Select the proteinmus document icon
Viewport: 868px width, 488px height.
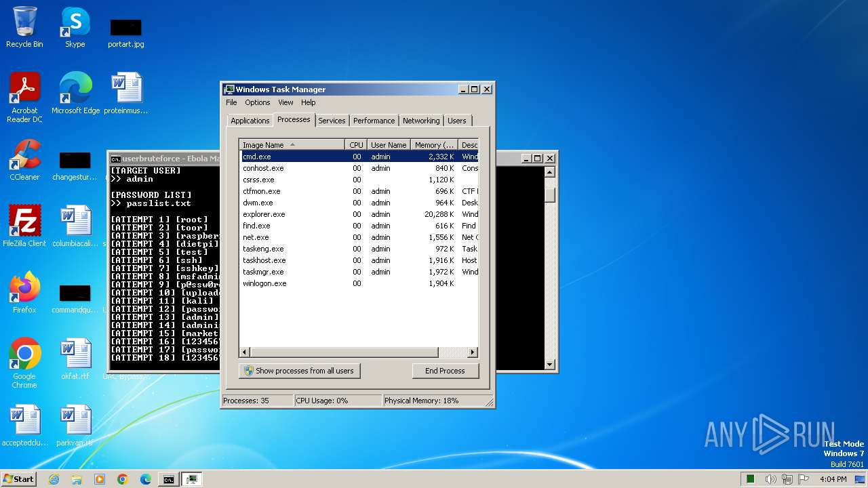click(x=126, y=94)
